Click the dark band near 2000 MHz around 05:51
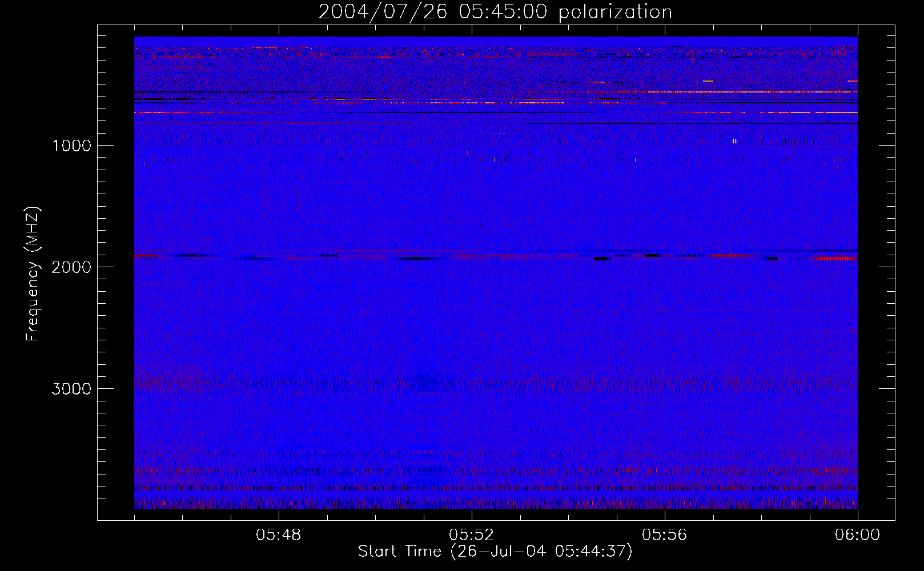Image resolution: width=924 pixels, height=571 pixels. click(416, 259)
